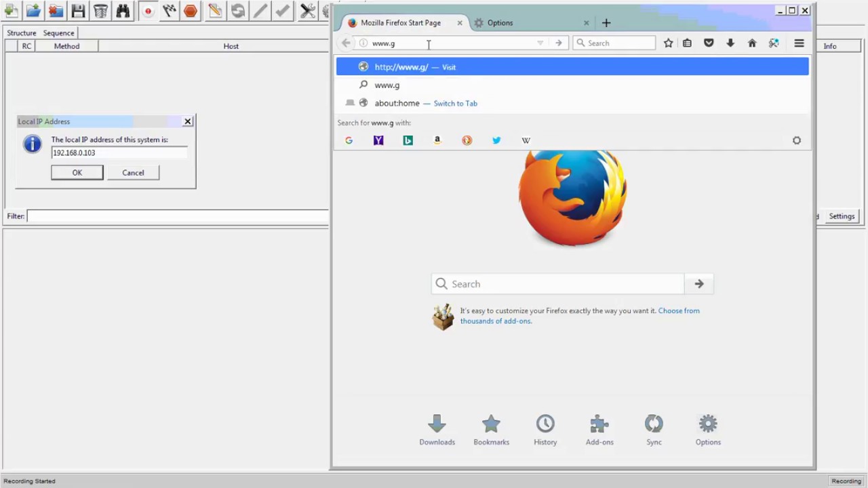Click the Host column header
This screenshot has width=868, height=488.
pos(231,46)
